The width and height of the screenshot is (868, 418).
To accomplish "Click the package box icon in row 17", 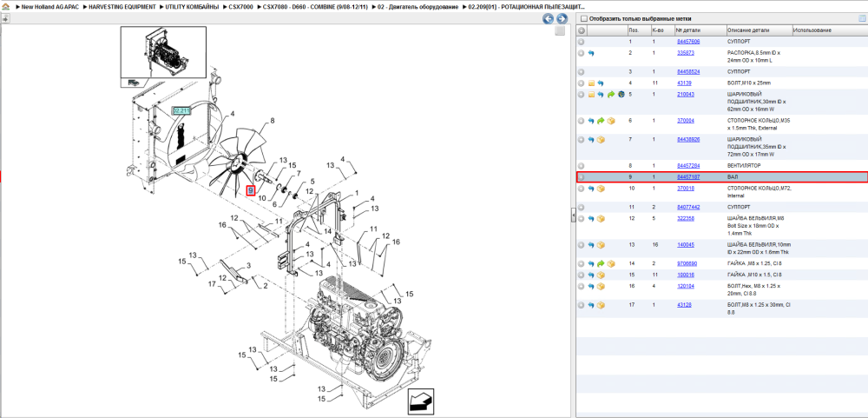I will click(602, 305).
